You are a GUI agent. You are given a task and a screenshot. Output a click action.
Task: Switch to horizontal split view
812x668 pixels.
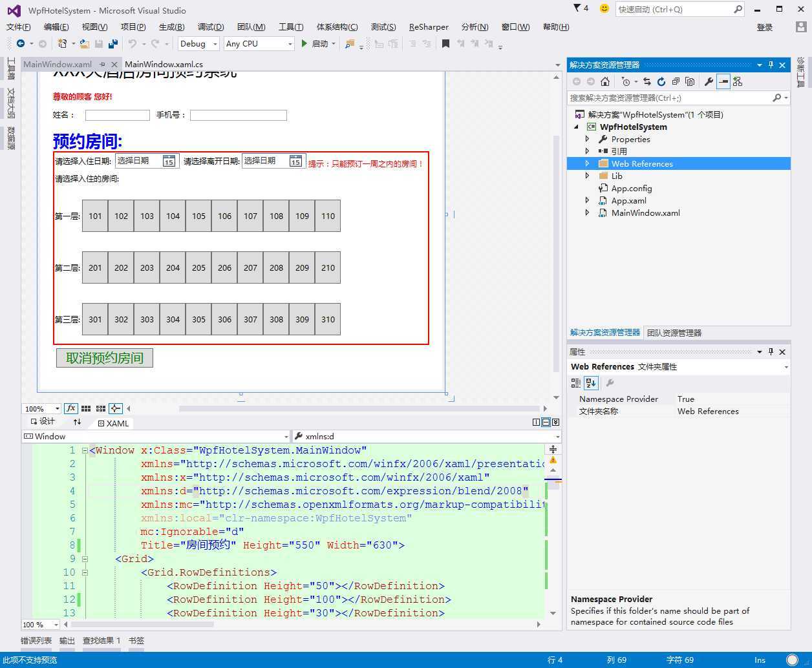[x=546, y=422]
